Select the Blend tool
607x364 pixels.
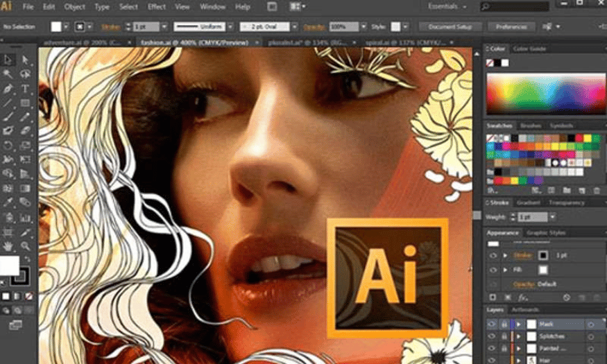click(x=25, y=202)
